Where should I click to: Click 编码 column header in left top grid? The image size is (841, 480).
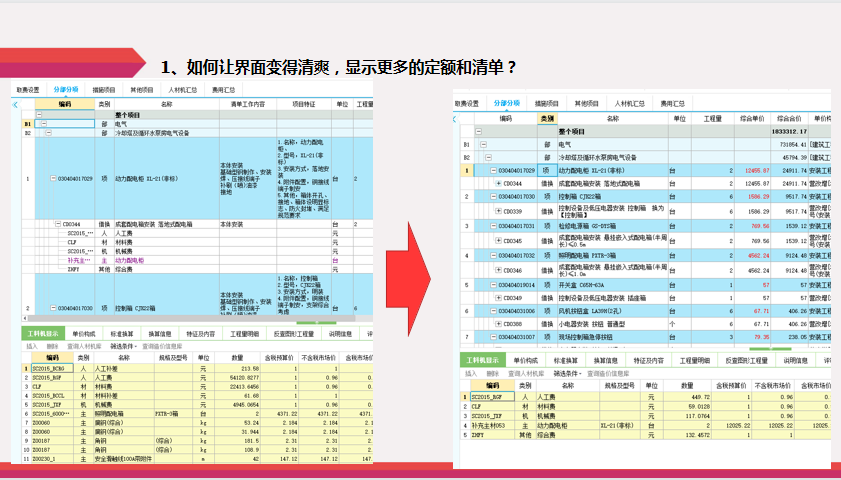click(65, 104)
